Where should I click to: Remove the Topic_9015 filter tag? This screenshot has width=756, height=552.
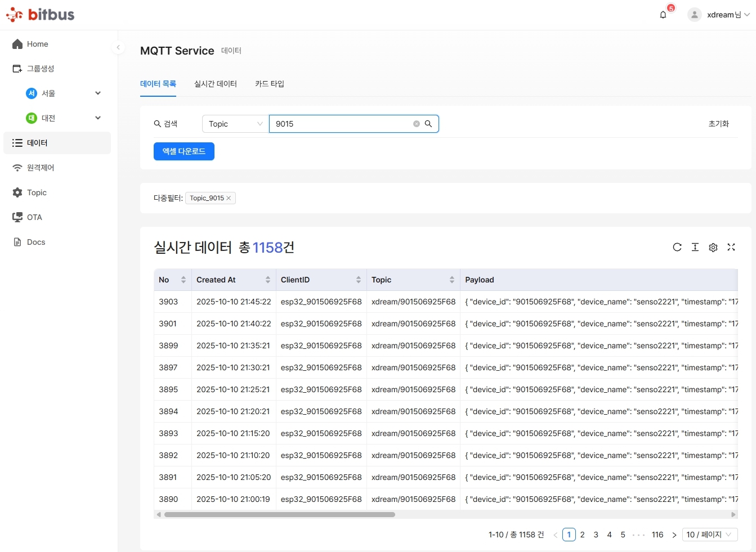pos(229,198)
